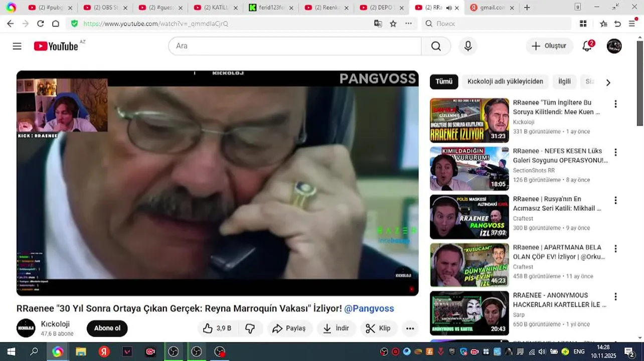
Task: Open Windows notification center
Action: click(x=629, y=352)
